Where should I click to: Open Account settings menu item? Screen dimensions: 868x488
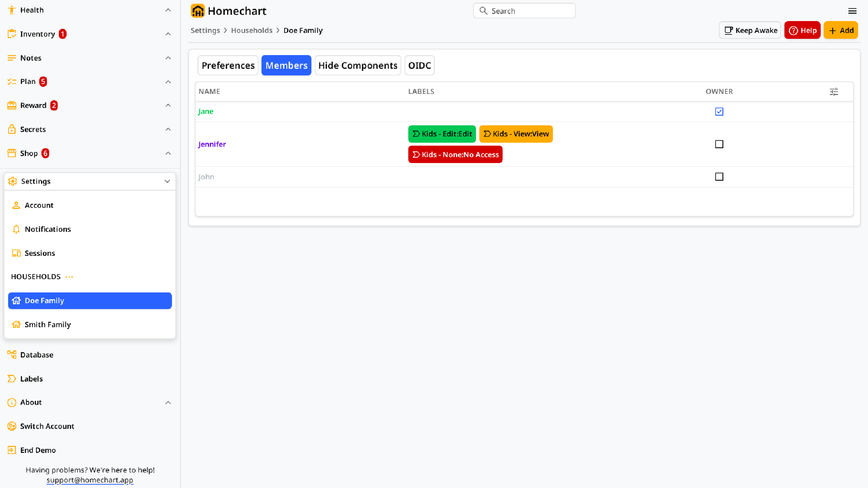point(90,205)
